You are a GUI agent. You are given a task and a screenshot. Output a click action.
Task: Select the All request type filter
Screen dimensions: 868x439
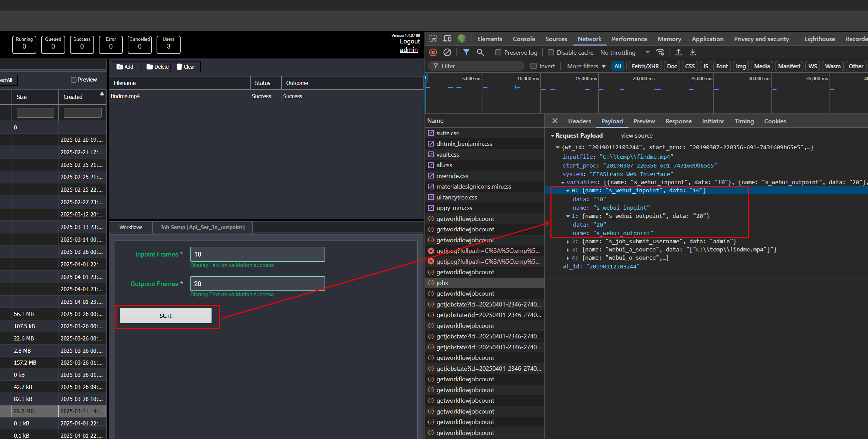pos(618,66)
